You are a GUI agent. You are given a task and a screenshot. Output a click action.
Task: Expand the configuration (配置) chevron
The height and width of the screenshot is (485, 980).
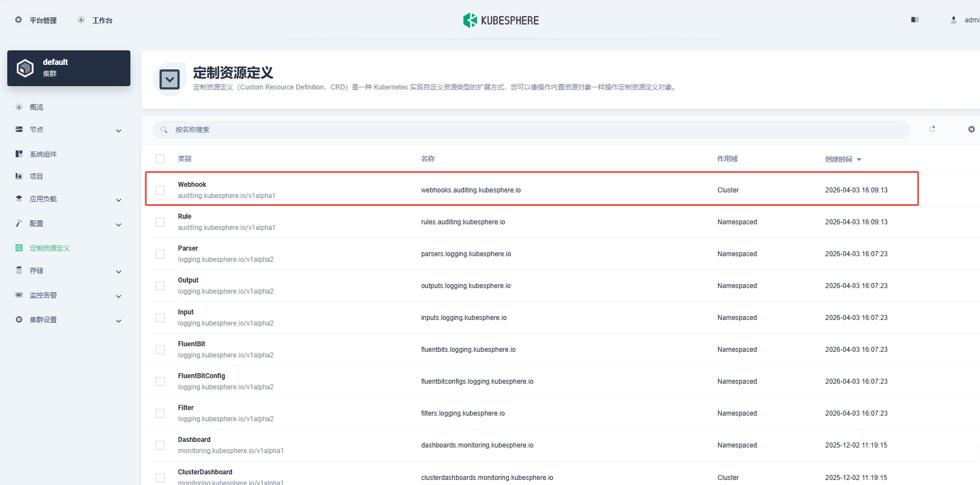click(119, 225)
